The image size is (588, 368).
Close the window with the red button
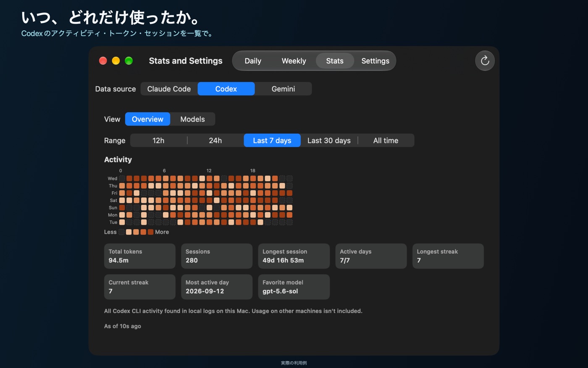point(103,61)
